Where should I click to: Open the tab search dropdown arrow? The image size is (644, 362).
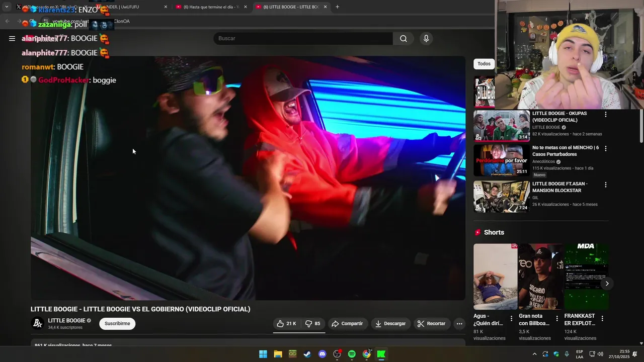[7, 7]
